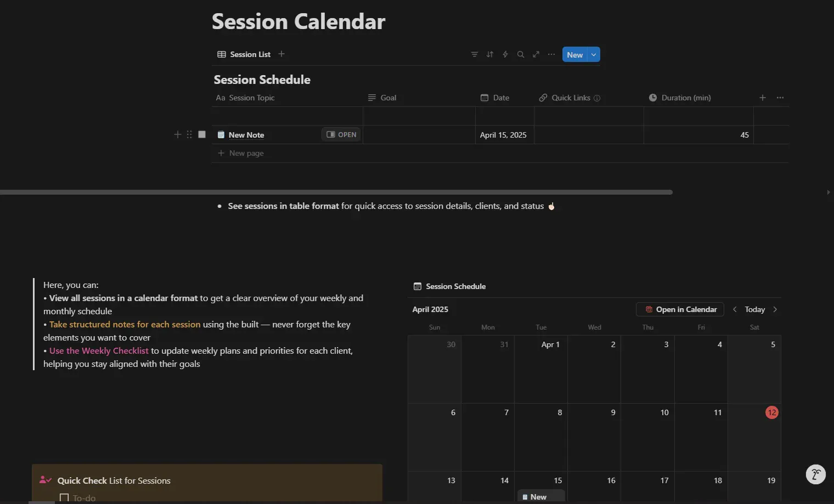Screen dimensions: 834x504
Task: Jump to Today in the calendar
Action: [754, 309]
